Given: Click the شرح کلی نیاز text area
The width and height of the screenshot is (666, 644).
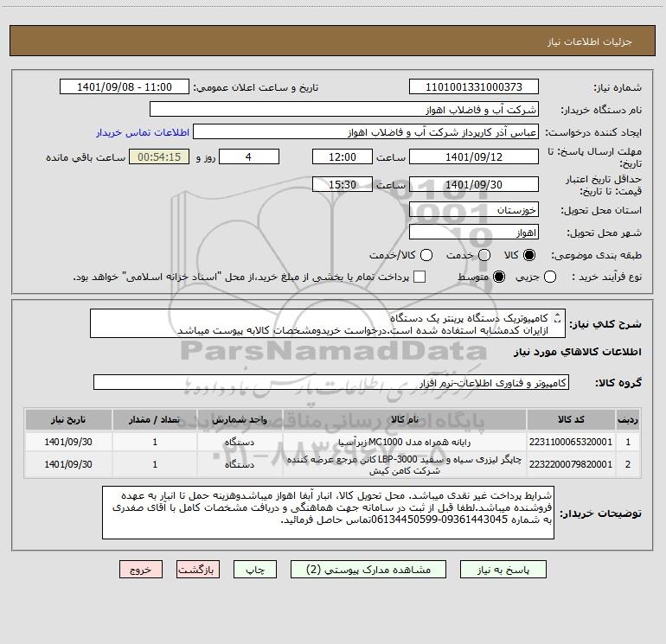Looking at the screenshot, I should tap(328, 323).
